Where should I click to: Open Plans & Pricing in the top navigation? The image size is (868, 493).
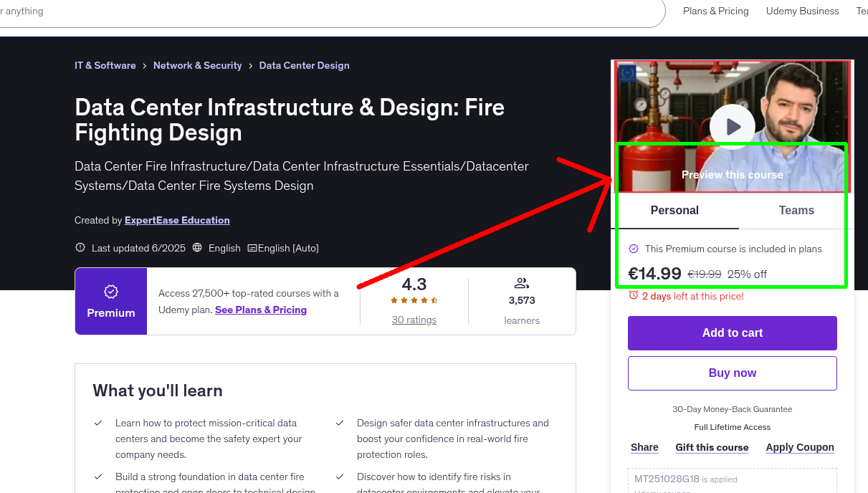(715, 11)
